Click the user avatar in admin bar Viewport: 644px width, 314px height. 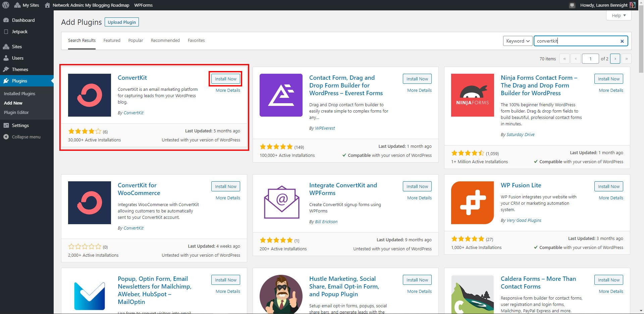pyautogui.click(x=633, y=5)
